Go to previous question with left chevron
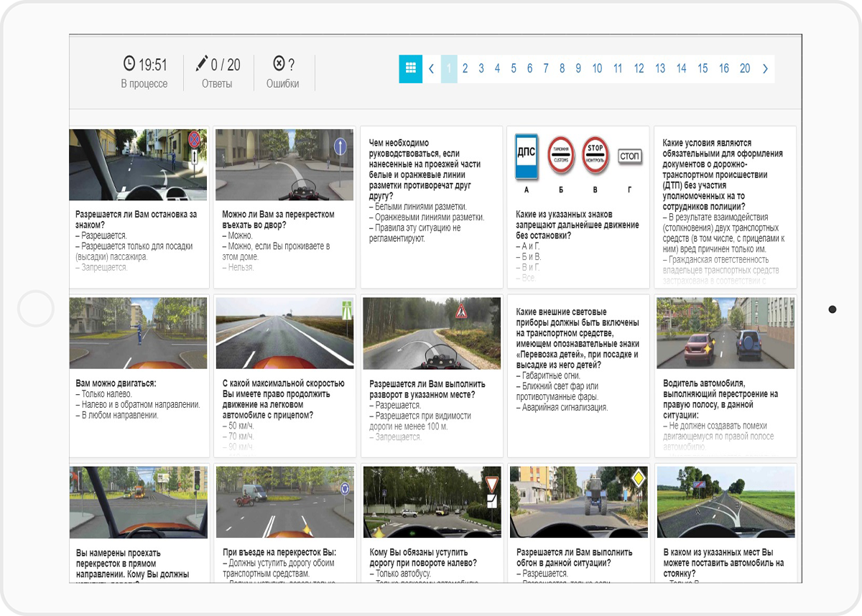 point(431,69)
